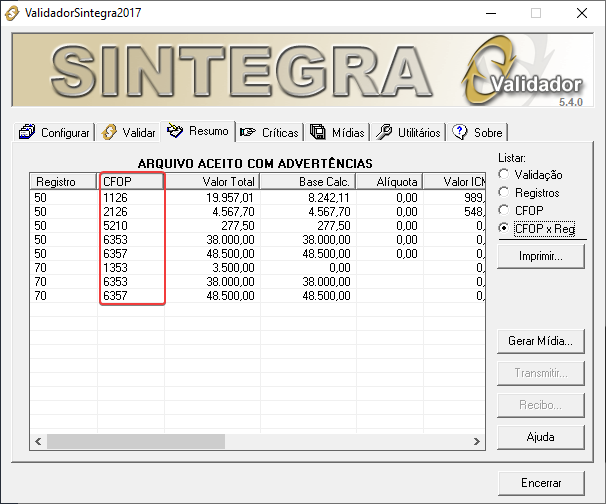The width and height of the screenshot is (606, 504).
Task: Minimize the ValidadorSintegra2017 window
Action: (x=491, y=13)
